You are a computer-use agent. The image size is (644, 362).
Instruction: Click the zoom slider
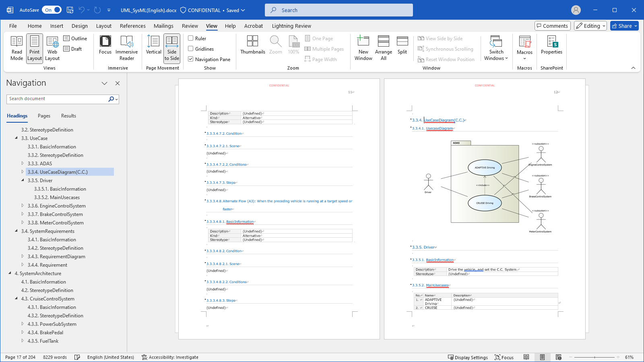tap(594, 357)
